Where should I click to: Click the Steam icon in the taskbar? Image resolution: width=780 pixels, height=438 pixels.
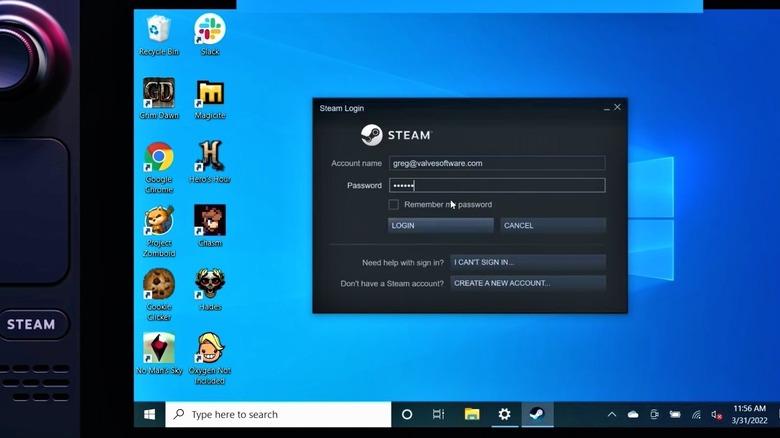(536, 414)
